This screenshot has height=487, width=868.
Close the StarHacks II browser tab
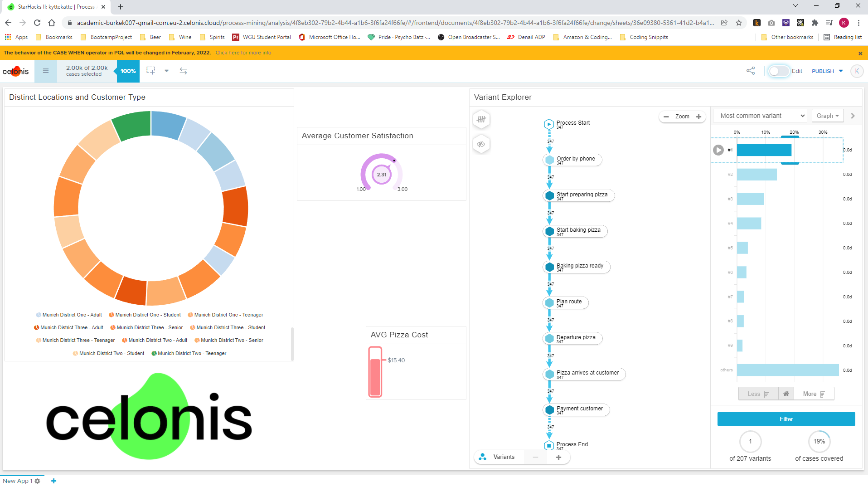click(x=103, y=7)
